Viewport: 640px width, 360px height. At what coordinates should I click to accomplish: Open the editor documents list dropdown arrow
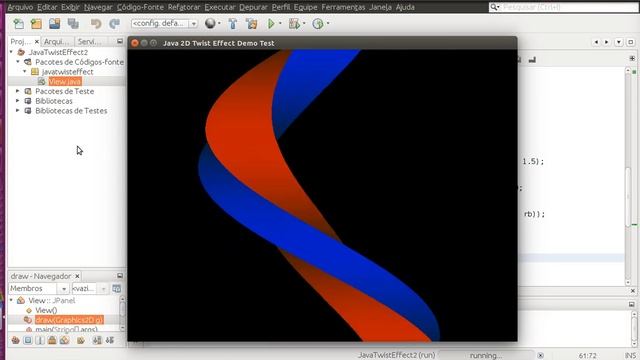[619, 42]
